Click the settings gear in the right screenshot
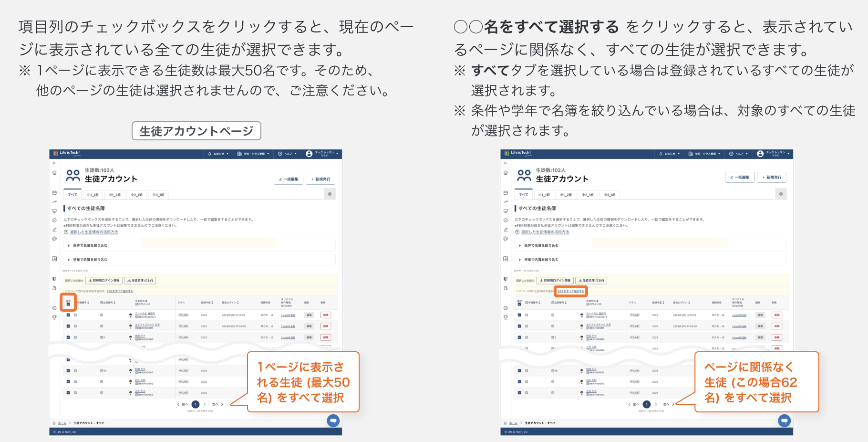 pos(781,194)
